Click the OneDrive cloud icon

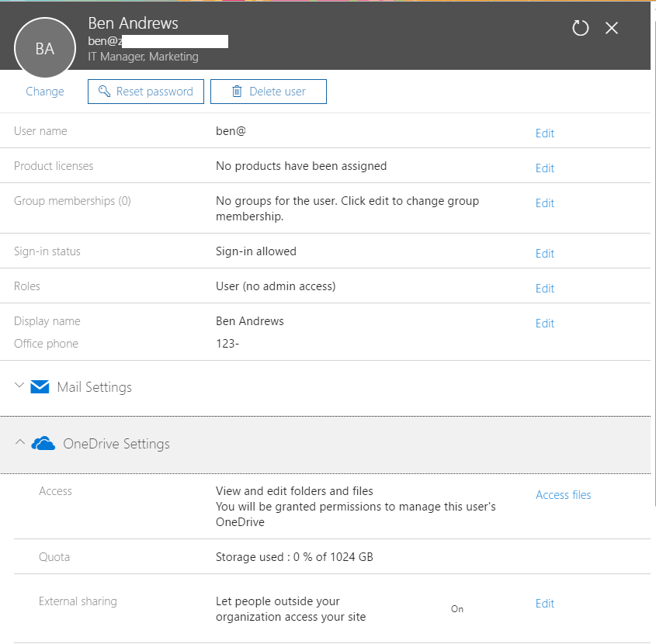tap(43, 443)
